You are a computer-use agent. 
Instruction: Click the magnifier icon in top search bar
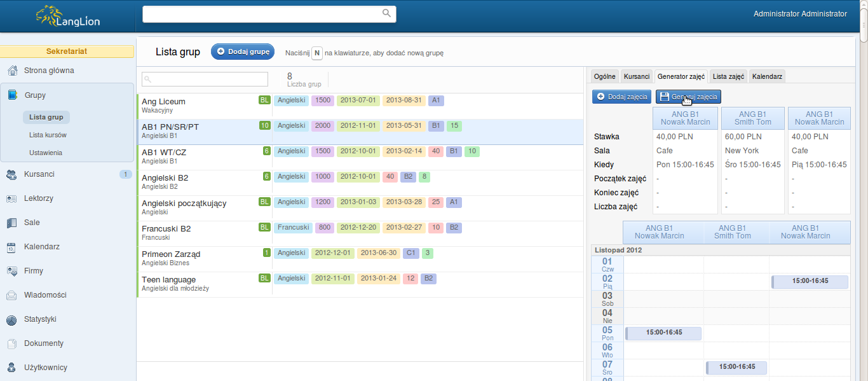(386, 13)
